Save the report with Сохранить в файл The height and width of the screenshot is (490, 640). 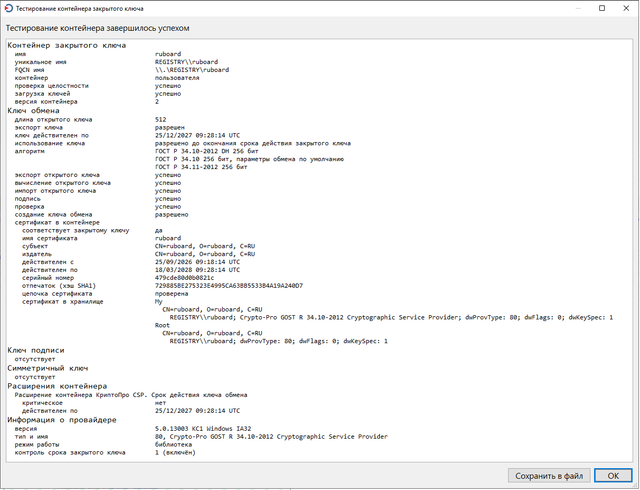(549, 476)
